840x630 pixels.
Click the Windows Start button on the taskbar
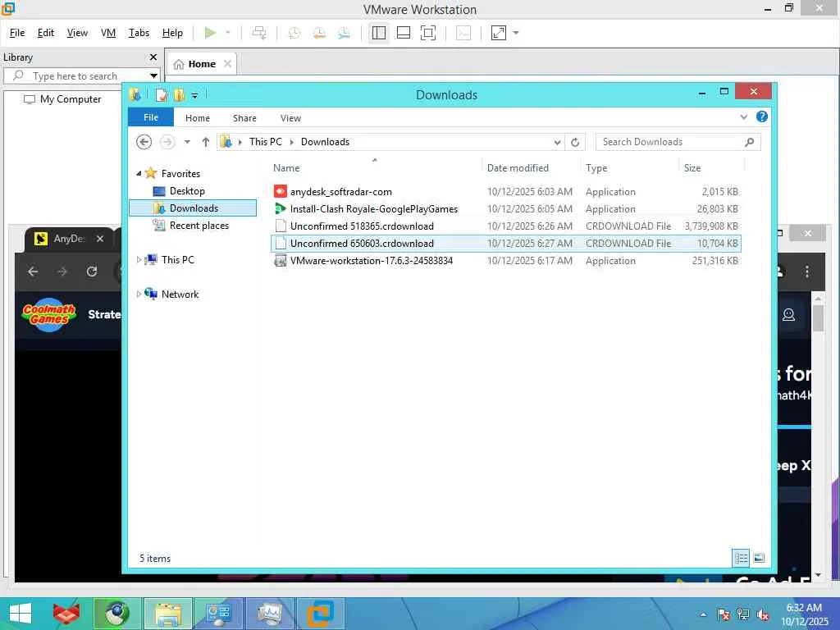click(x=21, y=614)
